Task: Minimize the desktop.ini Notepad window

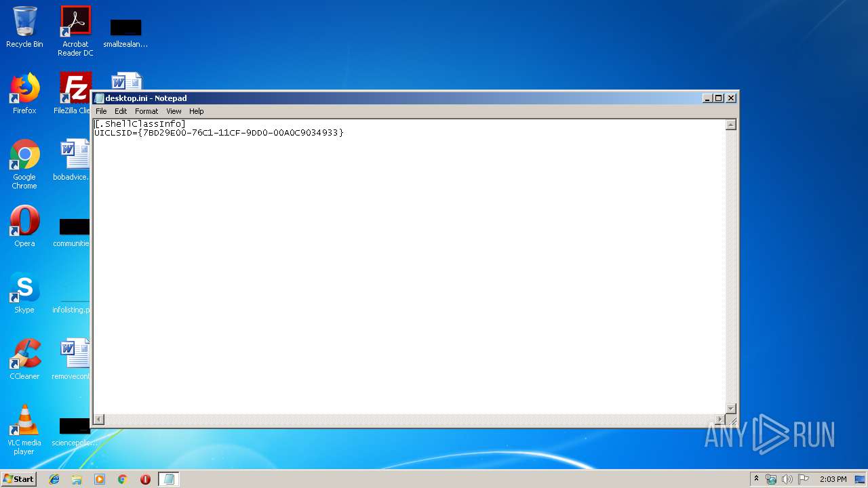Action: pyautogui.click(x=708, y=98)
